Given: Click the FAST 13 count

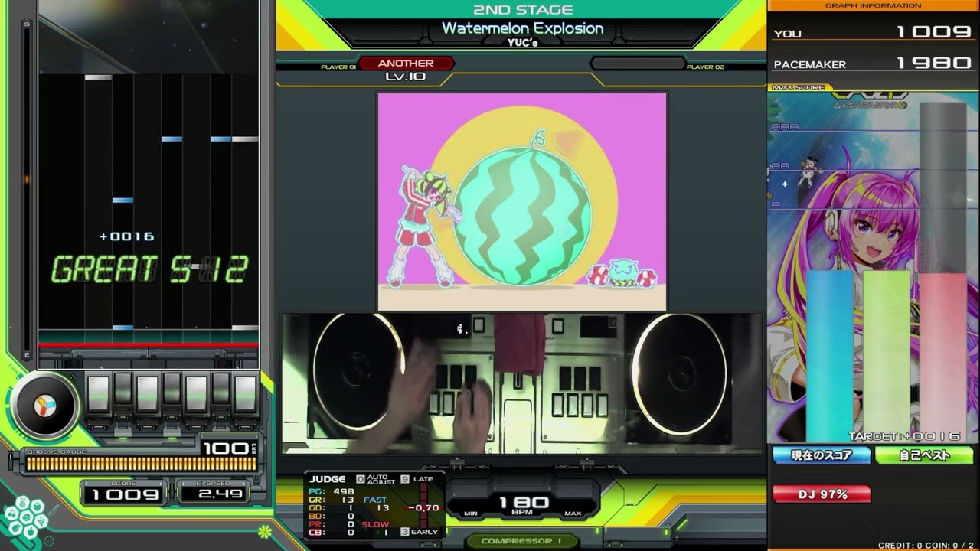Looking at the screenshot, I should [376, 504].
